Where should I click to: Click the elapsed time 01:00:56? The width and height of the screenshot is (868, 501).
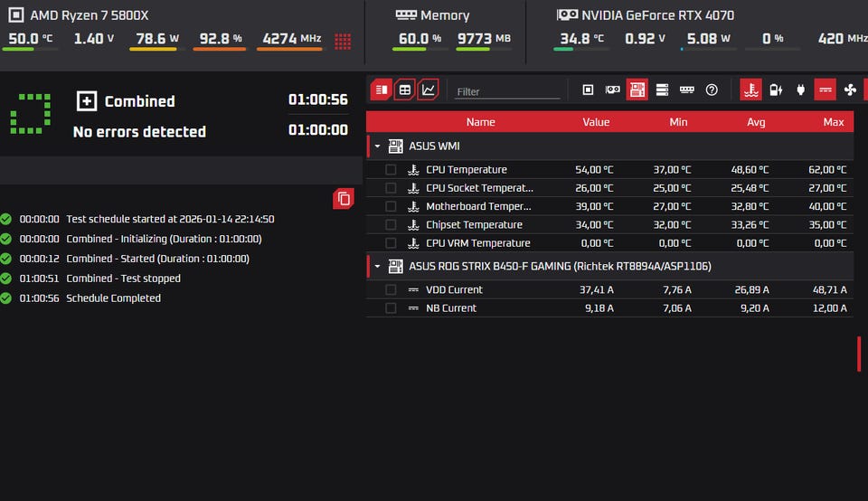coord(317,99)
